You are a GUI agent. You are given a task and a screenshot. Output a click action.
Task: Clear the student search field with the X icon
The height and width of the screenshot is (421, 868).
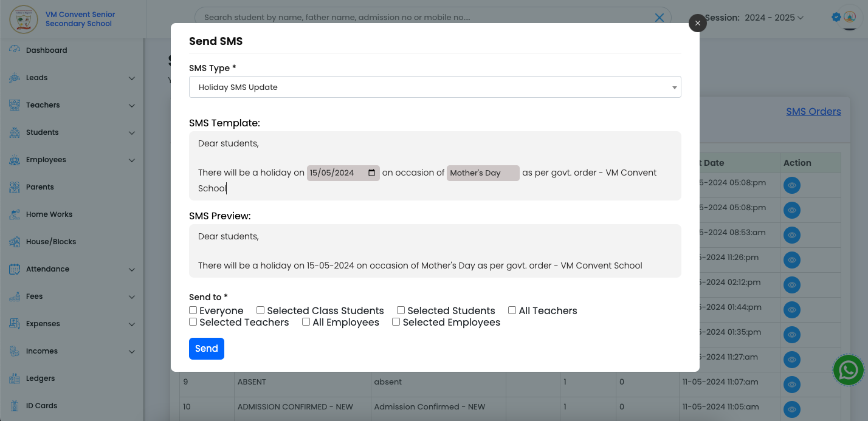coord(660,18)
